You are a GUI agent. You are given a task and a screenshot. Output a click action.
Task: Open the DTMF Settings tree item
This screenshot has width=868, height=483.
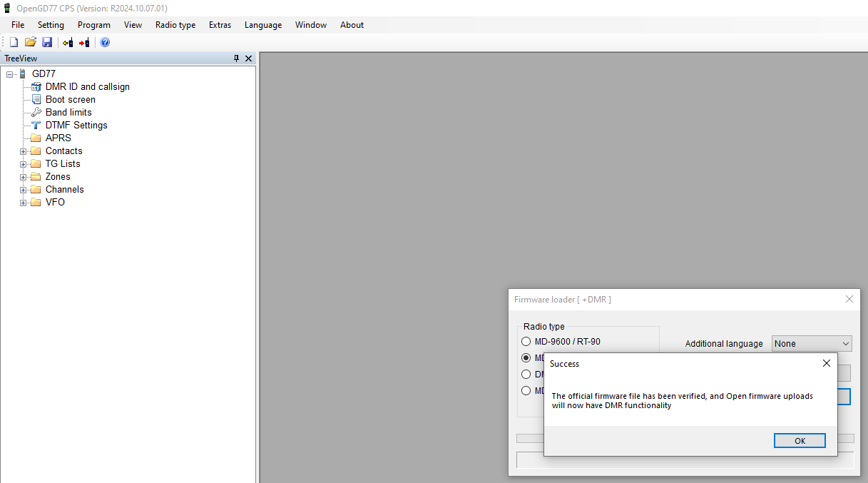coord(76,125)
